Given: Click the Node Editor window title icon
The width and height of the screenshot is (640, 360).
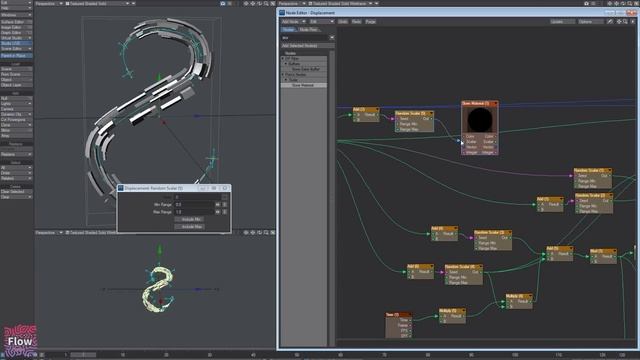Looking at the screenshot, I should point(282,13).
